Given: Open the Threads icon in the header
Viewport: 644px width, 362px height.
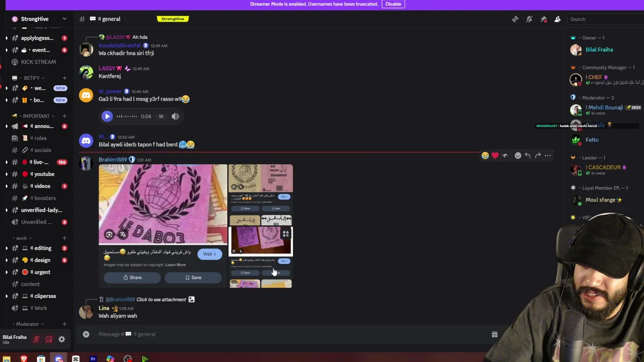Looking at the screenshot, I should [515, 19].
